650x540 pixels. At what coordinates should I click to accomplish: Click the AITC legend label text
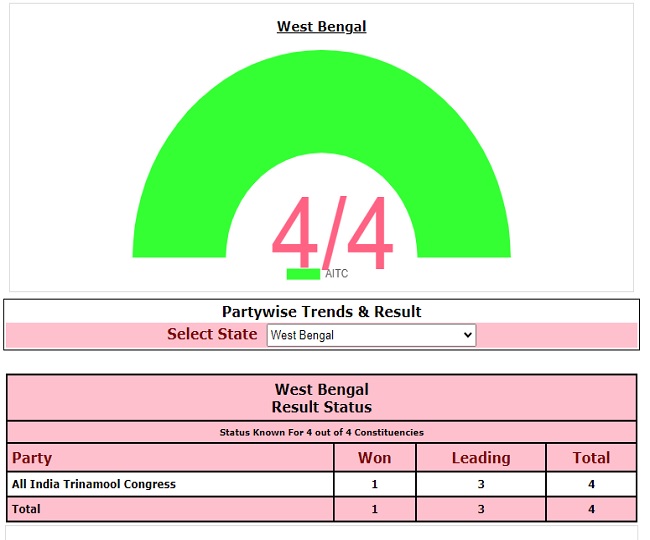pos(336,274)
